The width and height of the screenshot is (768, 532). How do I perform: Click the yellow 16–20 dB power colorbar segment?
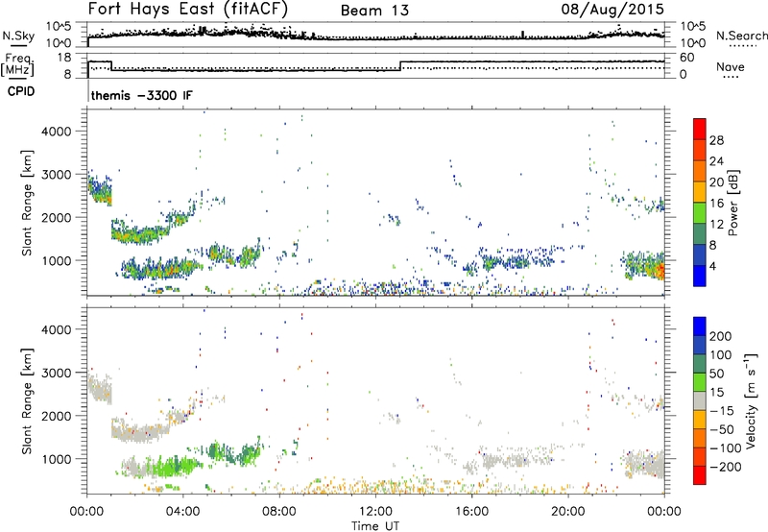700,191
